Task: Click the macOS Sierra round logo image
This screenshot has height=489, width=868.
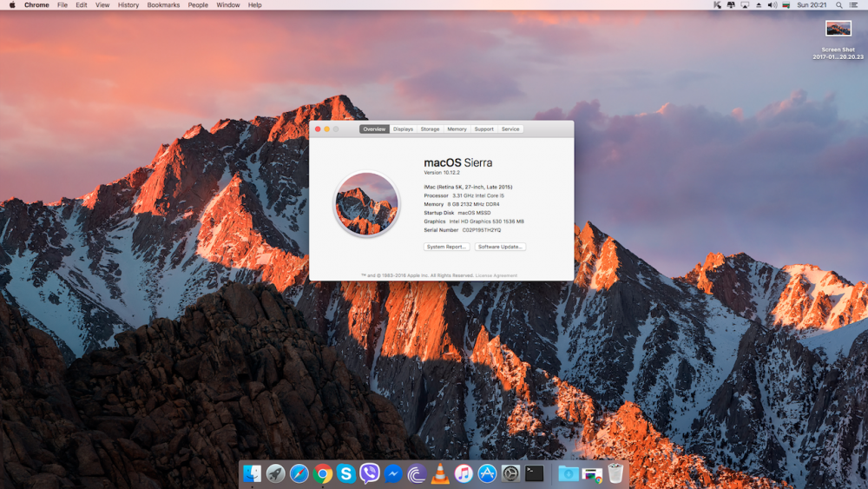Action: point(366,204)
